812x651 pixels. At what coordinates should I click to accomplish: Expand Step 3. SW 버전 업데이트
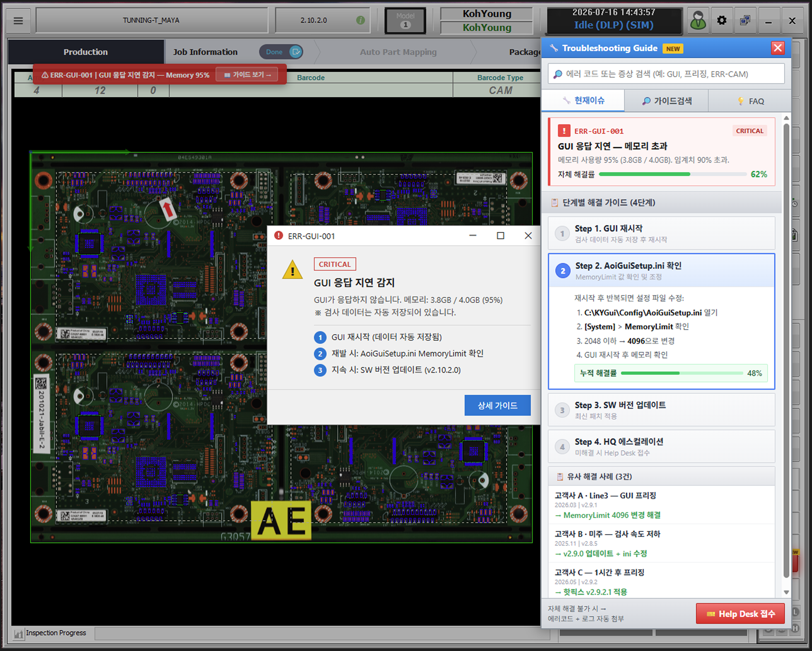661,410
